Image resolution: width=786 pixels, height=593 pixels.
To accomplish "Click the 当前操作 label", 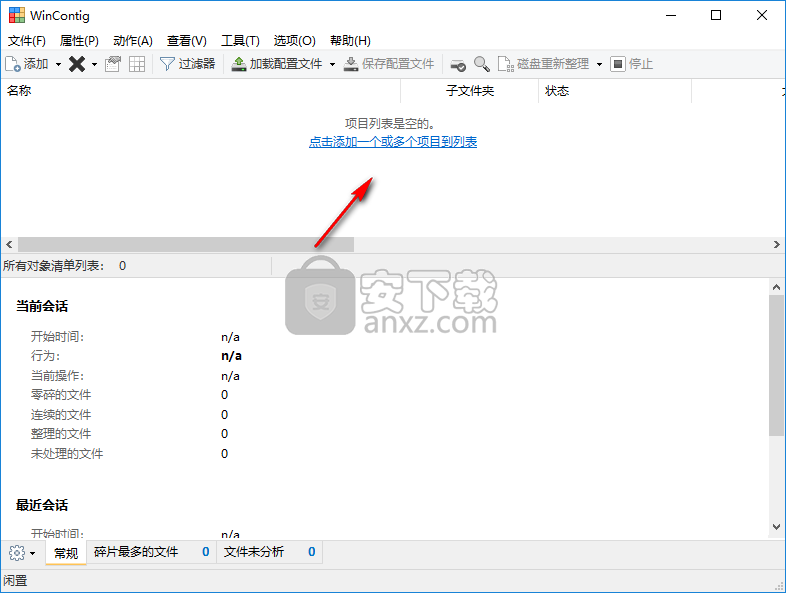I will [57, 376].
